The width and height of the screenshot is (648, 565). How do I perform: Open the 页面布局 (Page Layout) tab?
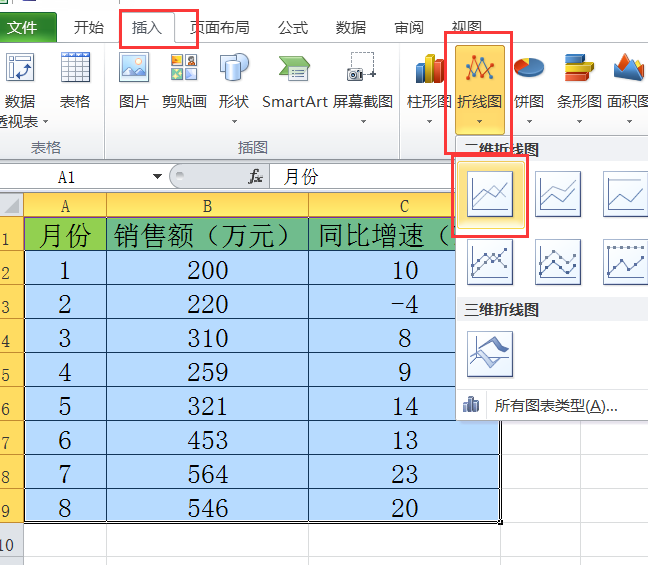click(x=219, y=28)
